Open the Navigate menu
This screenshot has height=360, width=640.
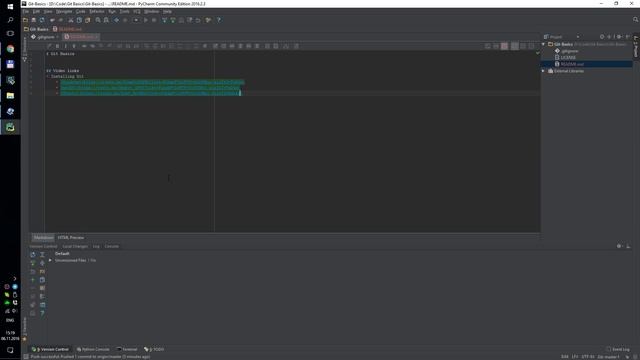(x=64, y=11)
